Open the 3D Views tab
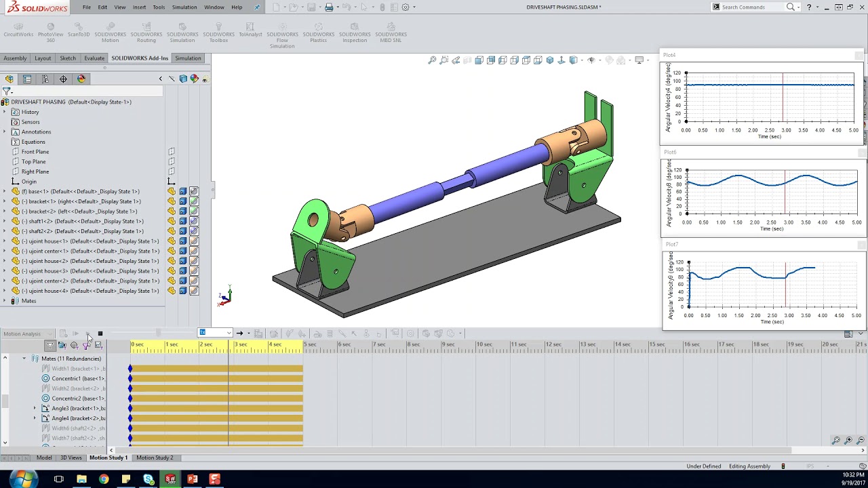Screen dimensions: 868x488 [x=71, y=457]
